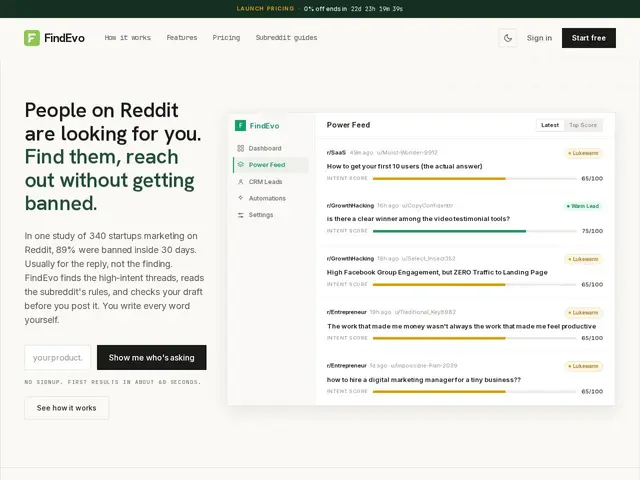This screenshot has width=640, height=480.
Task: Click the CRM Leads person icon
Action: pos(240,182)
